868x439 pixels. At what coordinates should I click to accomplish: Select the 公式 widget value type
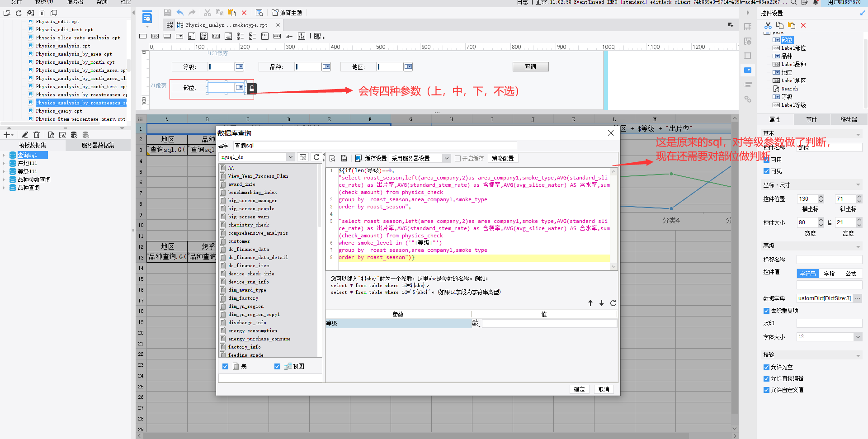851,274
